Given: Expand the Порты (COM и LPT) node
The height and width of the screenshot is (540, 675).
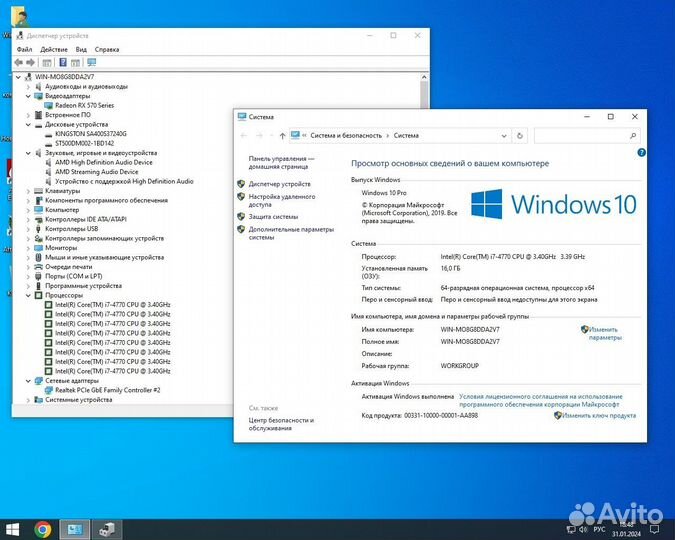Looking at the screenshot, I should point(28,276).
